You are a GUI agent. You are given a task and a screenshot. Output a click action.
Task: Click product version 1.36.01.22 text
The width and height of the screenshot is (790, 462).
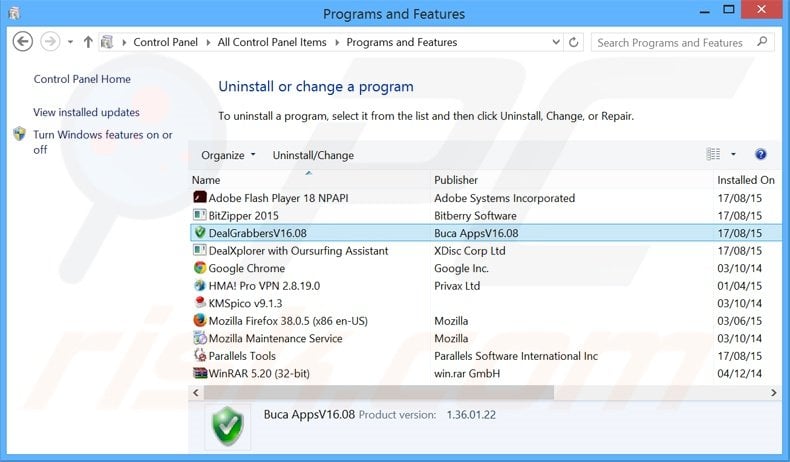tap(471, 415)
